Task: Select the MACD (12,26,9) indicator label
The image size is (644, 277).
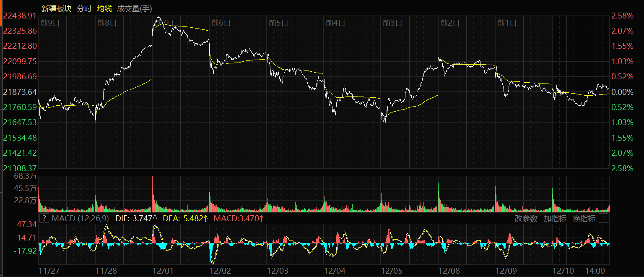Action: point(80,218)
